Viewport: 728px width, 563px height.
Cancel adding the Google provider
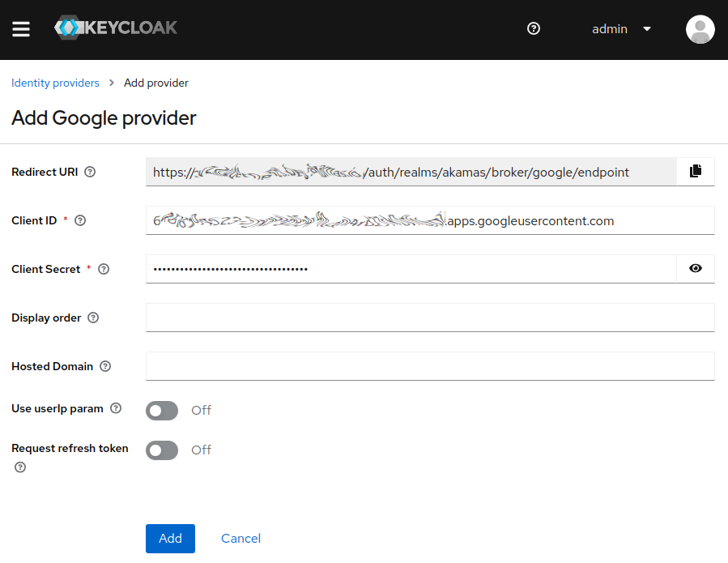(x=241, y=539)
